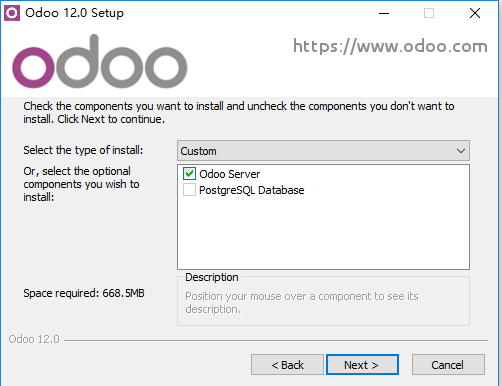502x386 pixels.
Task: Select the Odoo Server component label
Action: pyautogui.click(x=229, y=174)
